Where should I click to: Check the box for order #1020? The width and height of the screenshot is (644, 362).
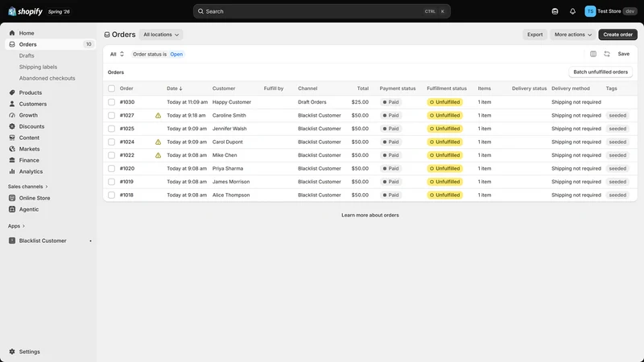tap(111, 169)
